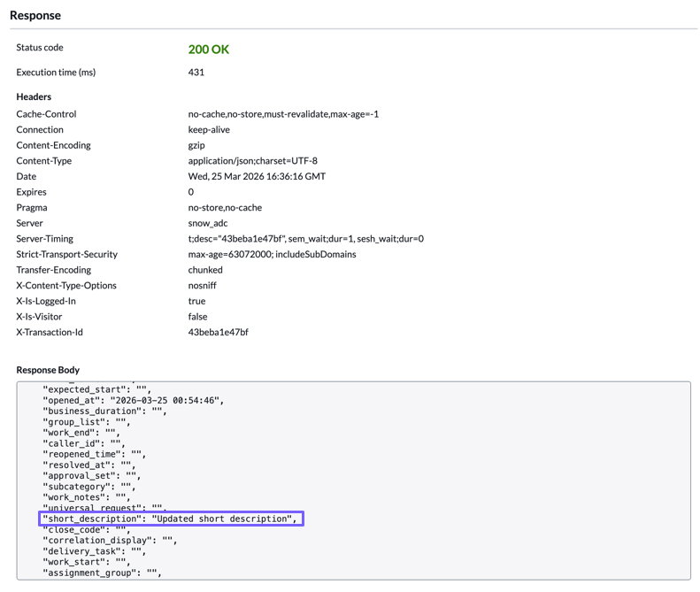Click the "Status code" label
Screen dimensions: 700x592
click(40, 47)
